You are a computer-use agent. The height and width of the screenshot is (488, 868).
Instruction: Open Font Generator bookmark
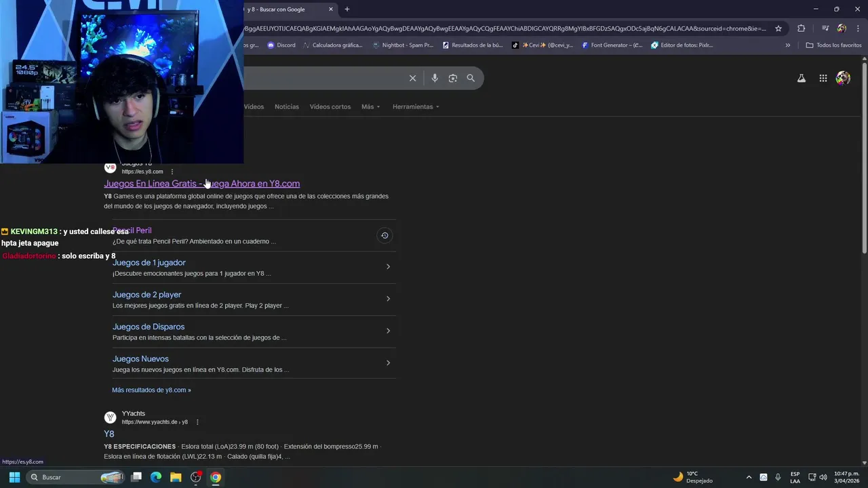[x=612, y=45]
